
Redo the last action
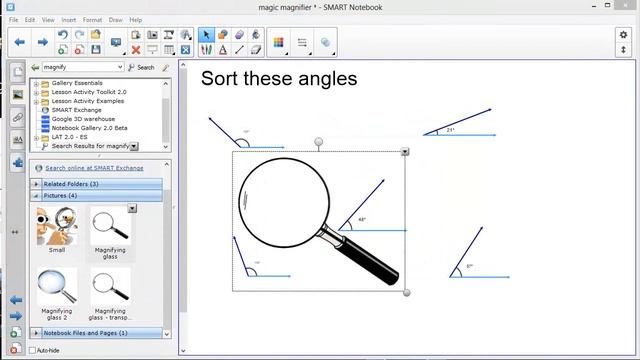[79, 35]
